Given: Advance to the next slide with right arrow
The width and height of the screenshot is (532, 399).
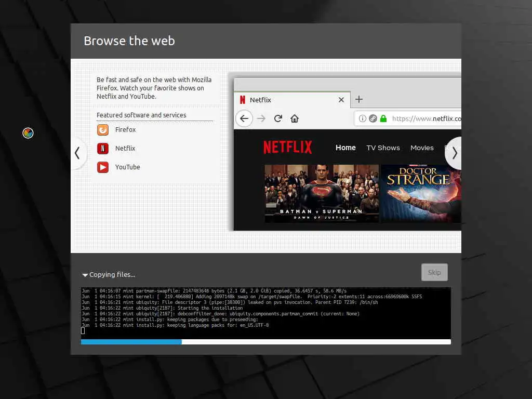Looking at the screenshot, I should point(454,153).
